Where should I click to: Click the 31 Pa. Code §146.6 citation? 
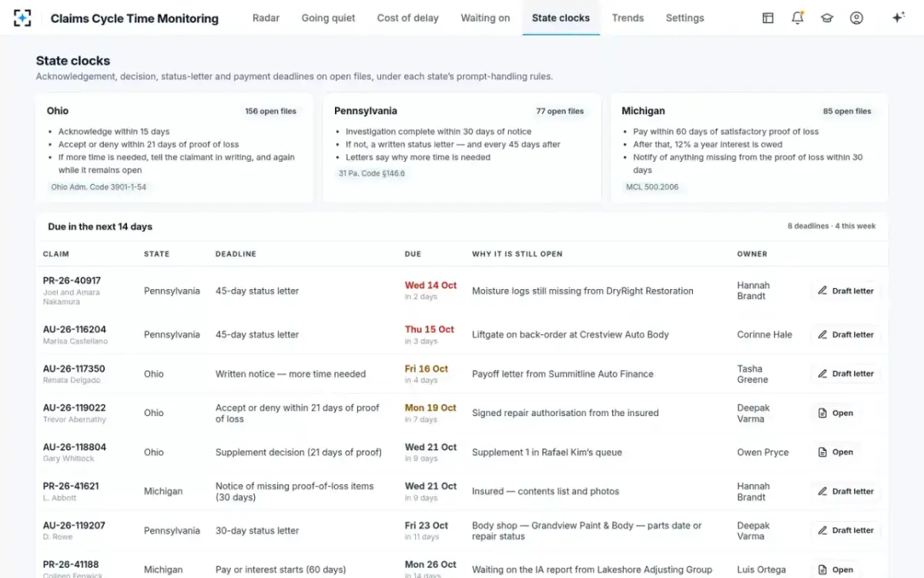tap(372, 173)
